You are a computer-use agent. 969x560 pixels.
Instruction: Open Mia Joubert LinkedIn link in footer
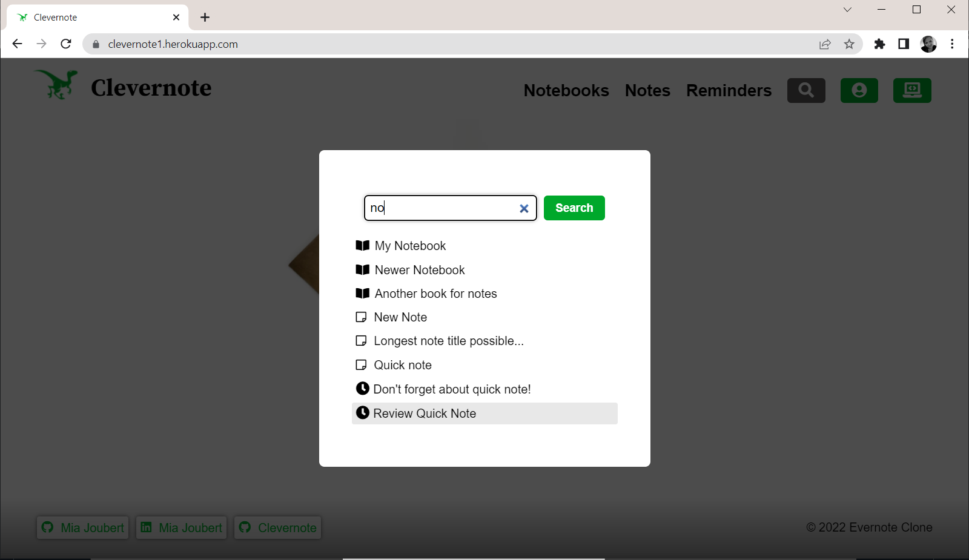click(181, 527)
